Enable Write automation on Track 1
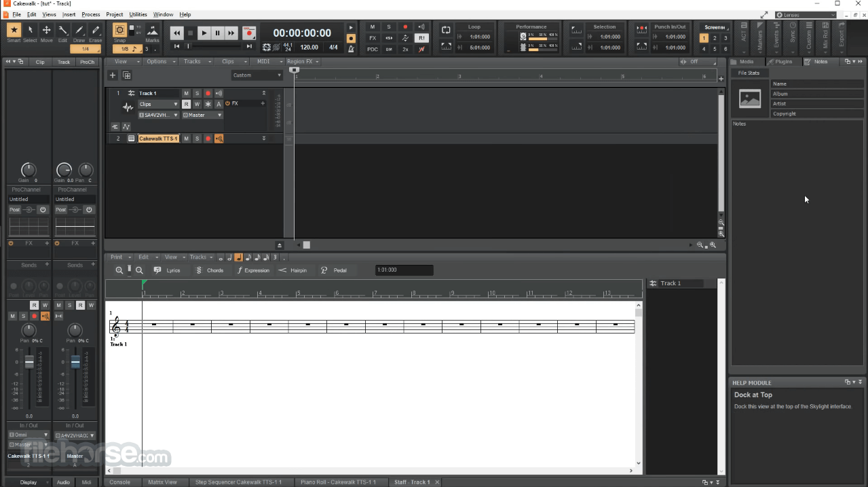868x487 pixels. pyautogui.click(x=197, y=104)
